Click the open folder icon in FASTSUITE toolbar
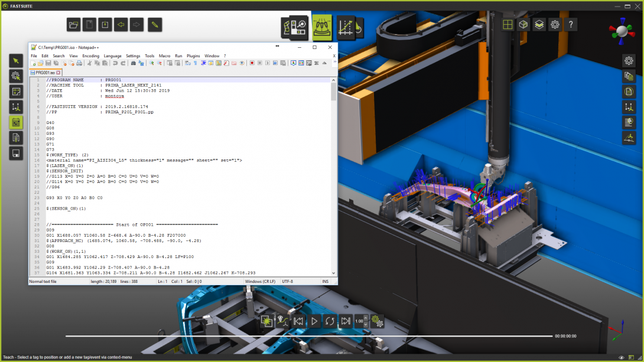This screenshot has width=644, height=362. coord(74,25)
